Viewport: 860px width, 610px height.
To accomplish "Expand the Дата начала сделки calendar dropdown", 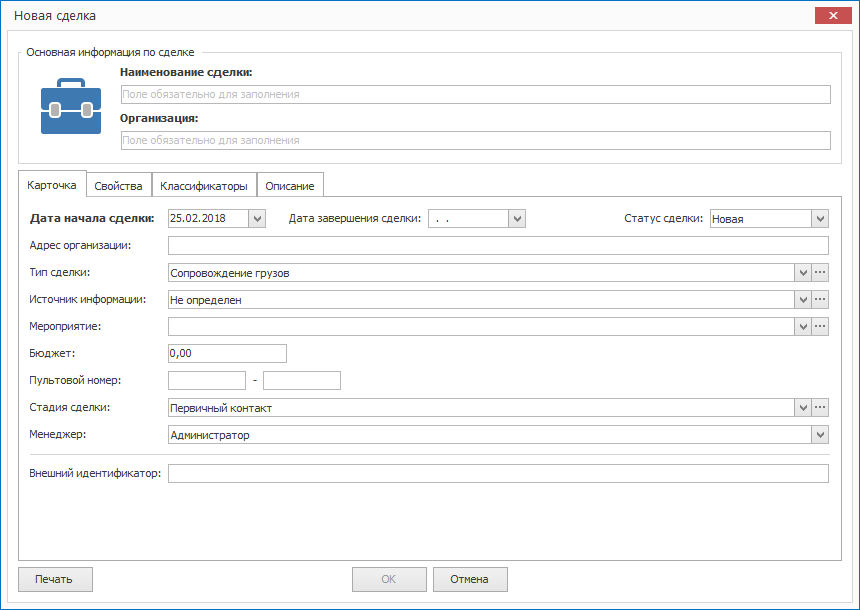I will (257, 218).
